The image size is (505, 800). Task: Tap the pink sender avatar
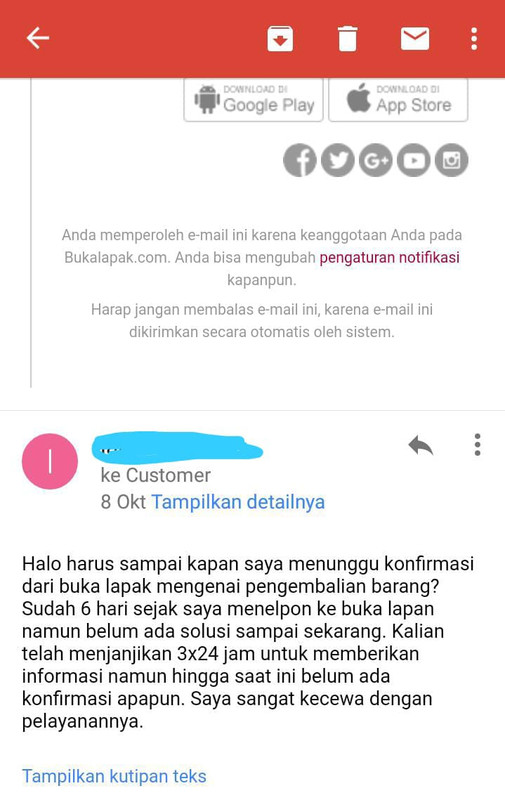point(50,461)
